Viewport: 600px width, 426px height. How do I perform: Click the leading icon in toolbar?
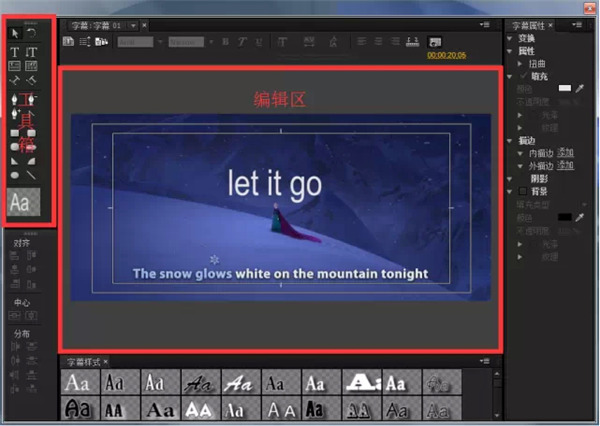click(333, 42)
